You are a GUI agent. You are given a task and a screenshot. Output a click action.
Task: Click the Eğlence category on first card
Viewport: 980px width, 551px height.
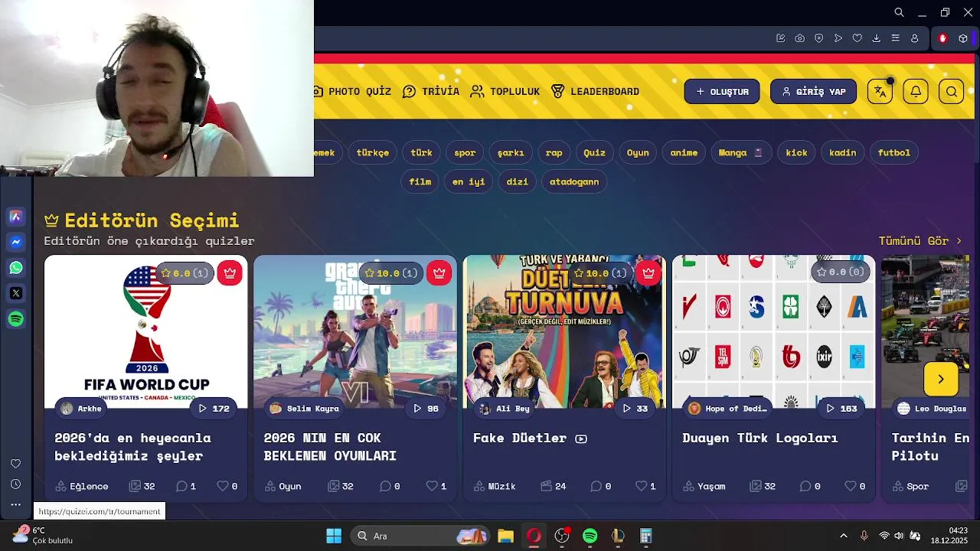(x=82, y=486)
